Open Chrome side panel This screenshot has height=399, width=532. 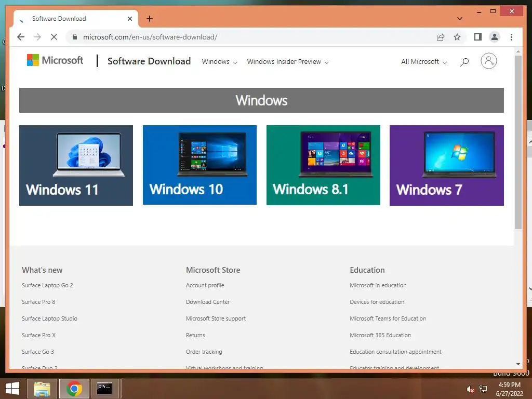click(x=478, y=37)
